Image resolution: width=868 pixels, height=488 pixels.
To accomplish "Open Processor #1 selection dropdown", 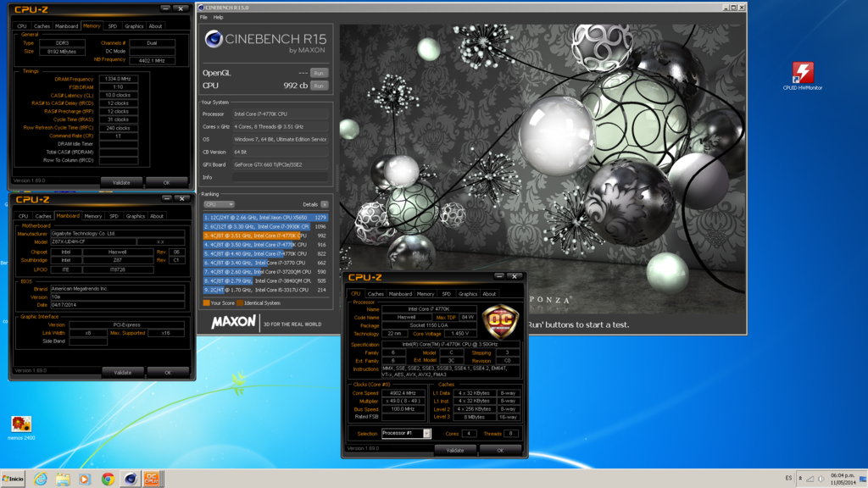I will tap(406, 433).
